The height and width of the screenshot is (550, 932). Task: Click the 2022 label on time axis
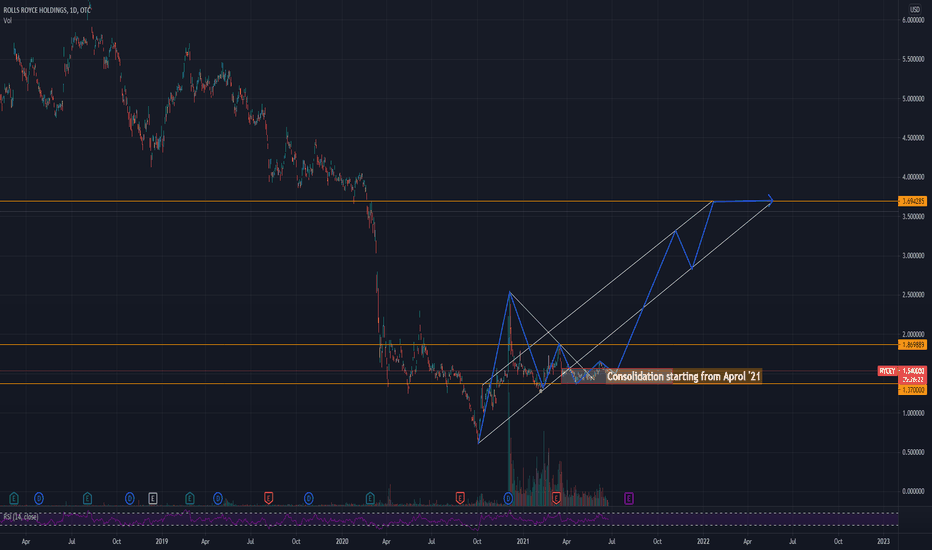pyautogui.click(x=703, y=542)
